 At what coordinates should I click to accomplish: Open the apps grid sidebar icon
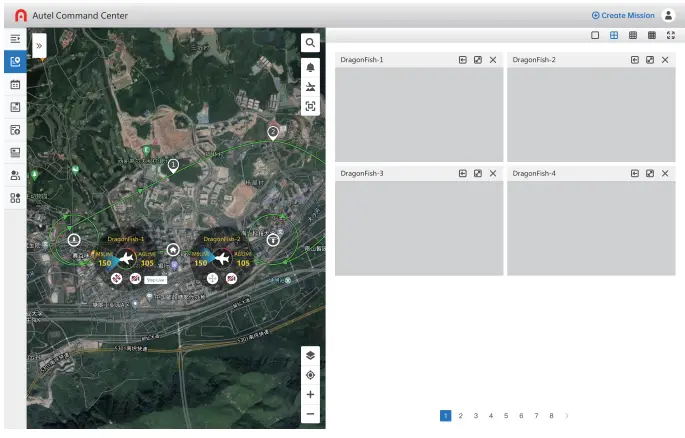(x=15, y=198)
